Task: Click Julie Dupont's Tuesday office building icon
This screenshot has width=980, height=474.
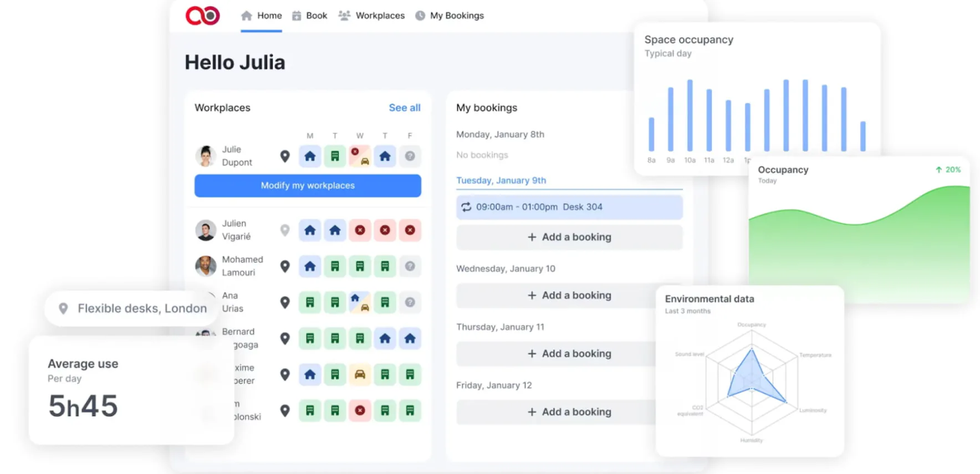Action: pyautogui.click(x=335, y=156)
